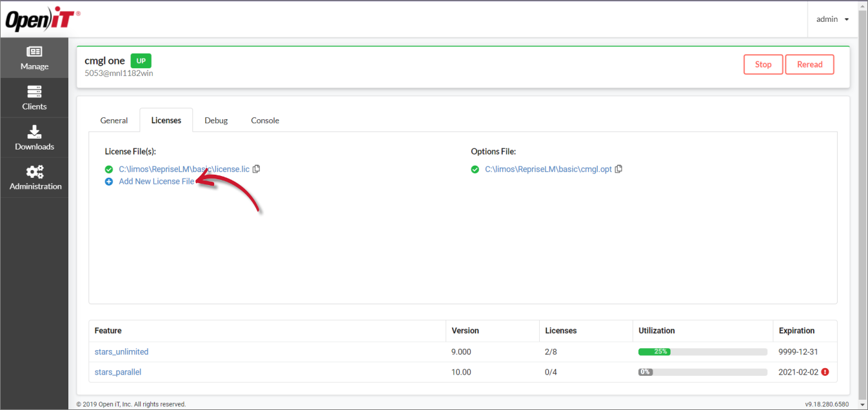This screenshot has height=410, width=868.
Task: Go to the Downloads sidebar section
Action: tap(34, 138)
